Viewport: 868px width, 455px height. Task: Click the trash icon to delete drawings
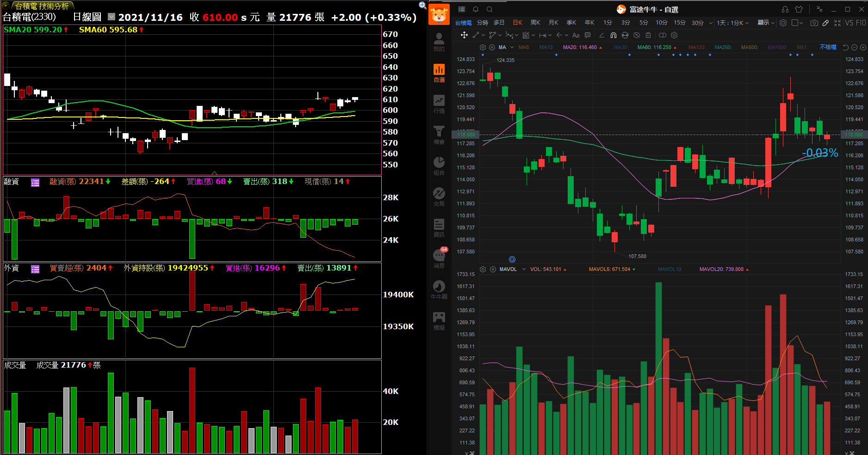coord(648,35)
